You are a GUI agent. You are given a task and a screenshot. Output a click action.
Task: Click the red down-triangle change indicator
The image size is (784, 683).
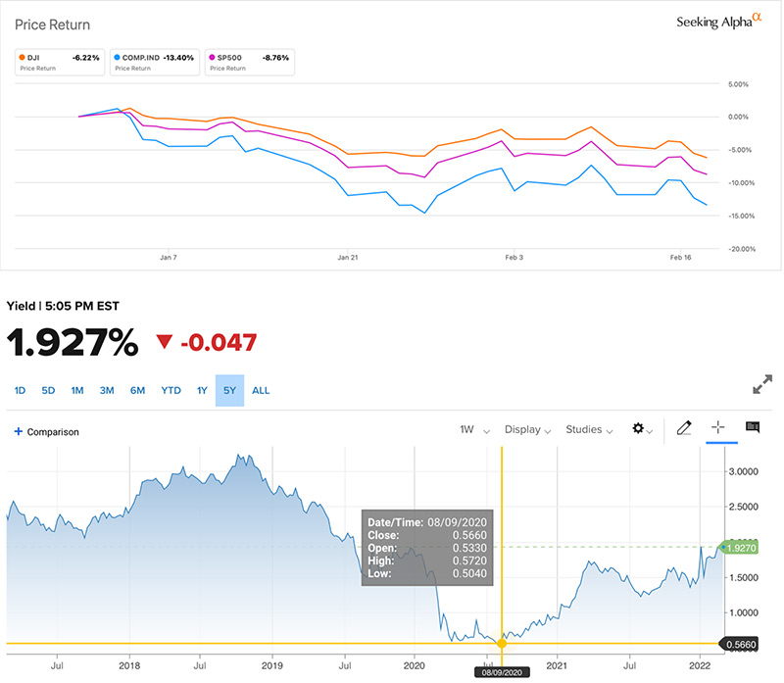click(x=165, y=342)
